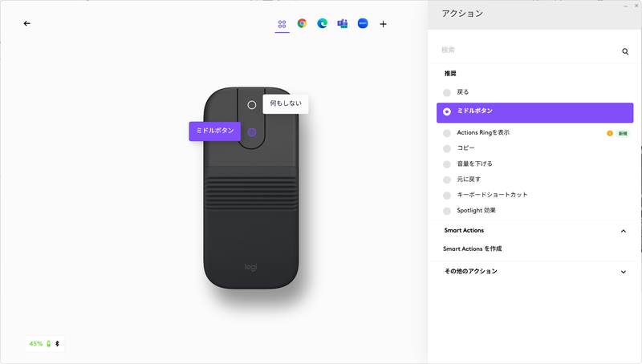This screenshot has height=364, width=642.
Task: Click the 何もしない button label
Action: point(286,104)
